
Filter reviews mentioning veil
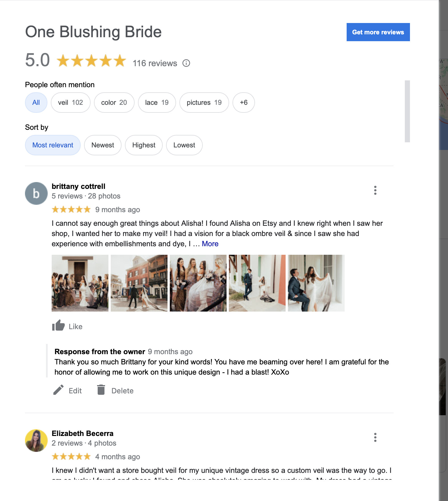point(70,103)
